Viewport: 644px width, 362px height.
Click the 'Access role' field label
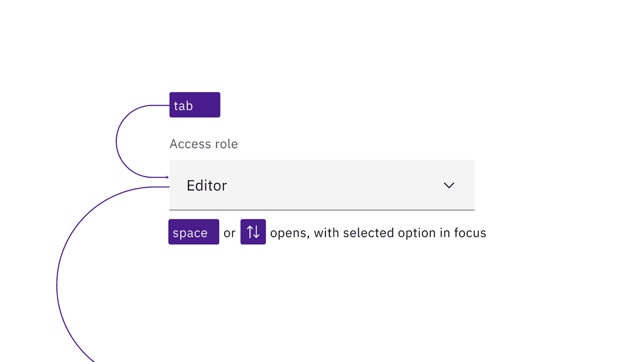click(x=203, y=144)
